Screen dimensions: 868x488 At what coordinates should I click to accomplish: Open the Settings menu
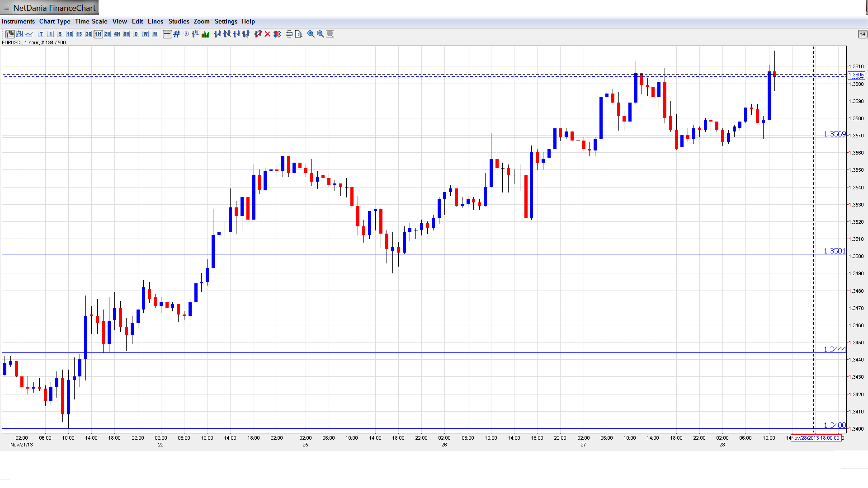pos(226,21)
